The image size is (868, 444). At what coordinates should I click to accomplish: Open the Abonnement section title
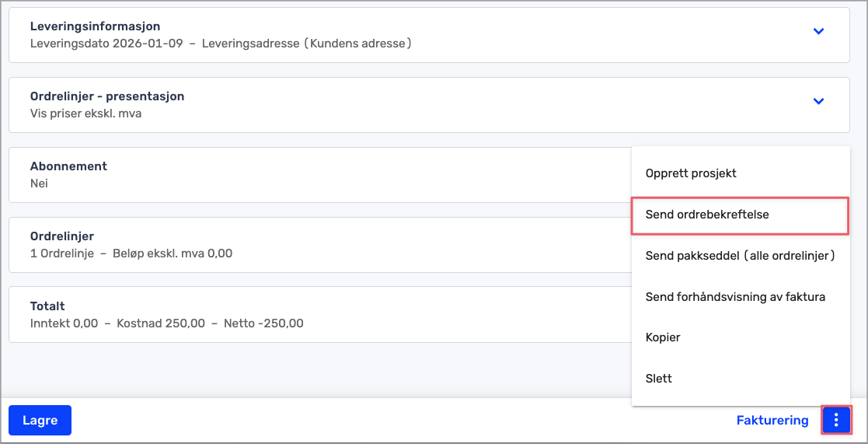pyautogui.click(x=68, y=166)
